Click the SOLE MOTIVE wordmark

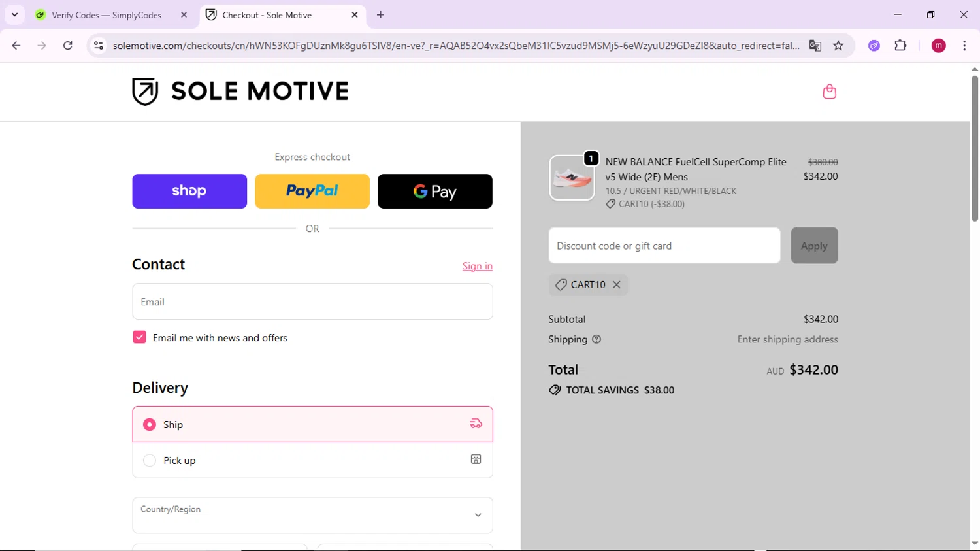(260, 92)
